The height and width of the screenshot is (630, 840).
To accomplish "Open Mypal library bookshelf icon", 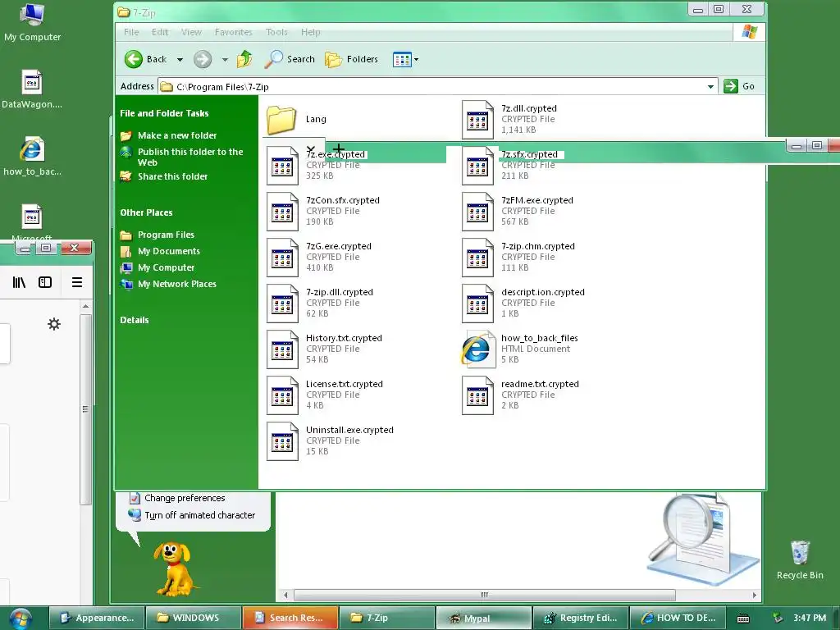I will coord(20,282).
